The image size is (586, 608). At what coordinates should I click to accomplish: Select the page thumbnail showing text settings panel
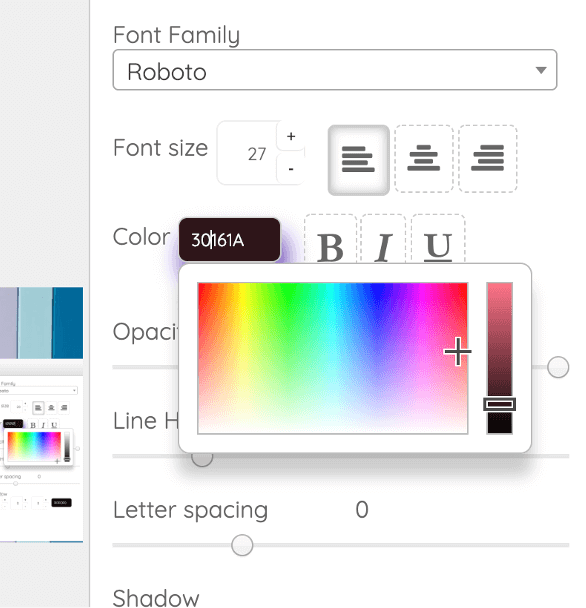pos(41,458)
